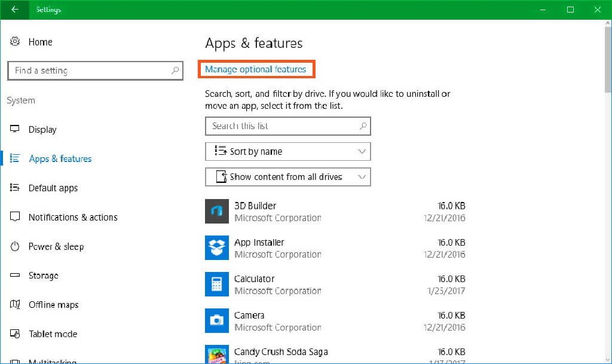Screen dimensions: 612x364
Task: Open Notifications & actions settings
Action: [x=72, y=218]
